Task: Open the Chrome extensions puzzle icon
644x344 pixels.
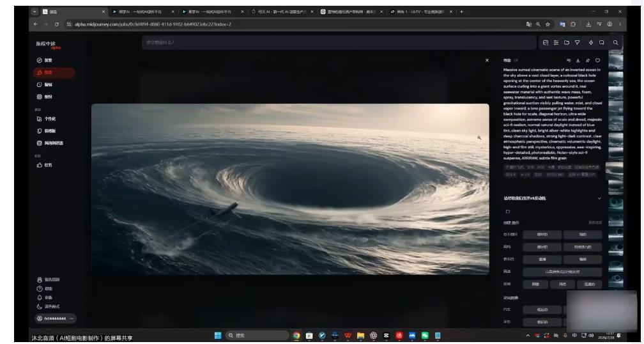Action: 573,24
